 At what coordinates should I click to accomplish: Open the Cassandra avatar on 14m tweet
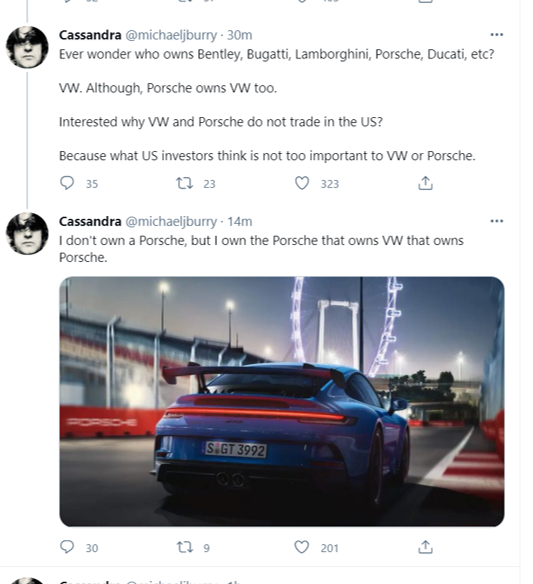pos(27,234)
